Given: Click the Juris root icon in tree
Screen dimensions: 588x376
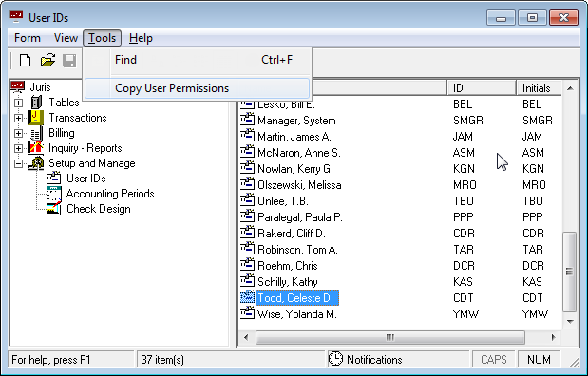Looking at the screenshot, I should [x=18, y=87].
